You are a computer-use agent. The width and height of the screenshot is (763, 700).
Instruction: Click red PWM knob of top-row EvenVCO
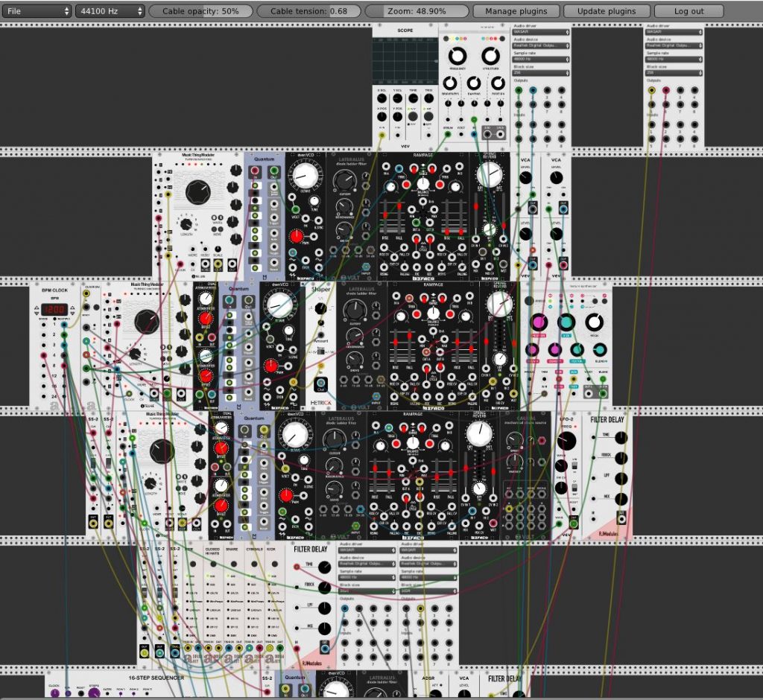pyautogui.click(x=296, y=236)
